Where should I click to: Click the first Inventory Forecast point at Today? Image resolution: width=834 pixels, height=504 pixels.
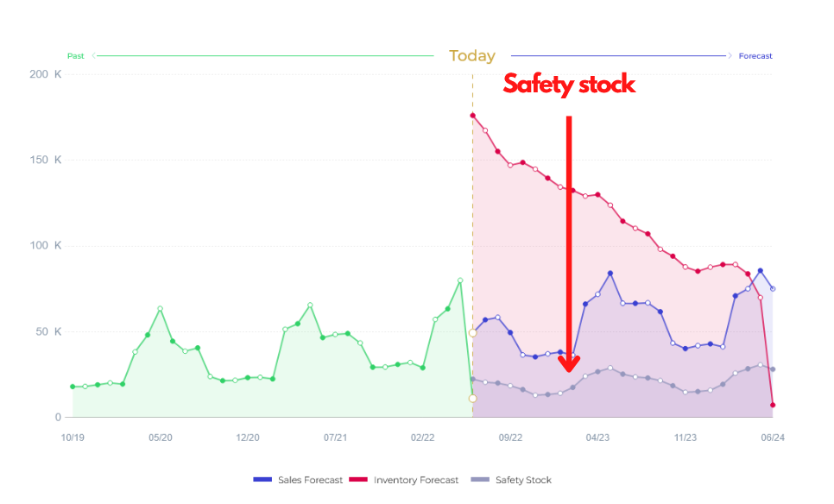pyautogui.click(x=472, y=116)
